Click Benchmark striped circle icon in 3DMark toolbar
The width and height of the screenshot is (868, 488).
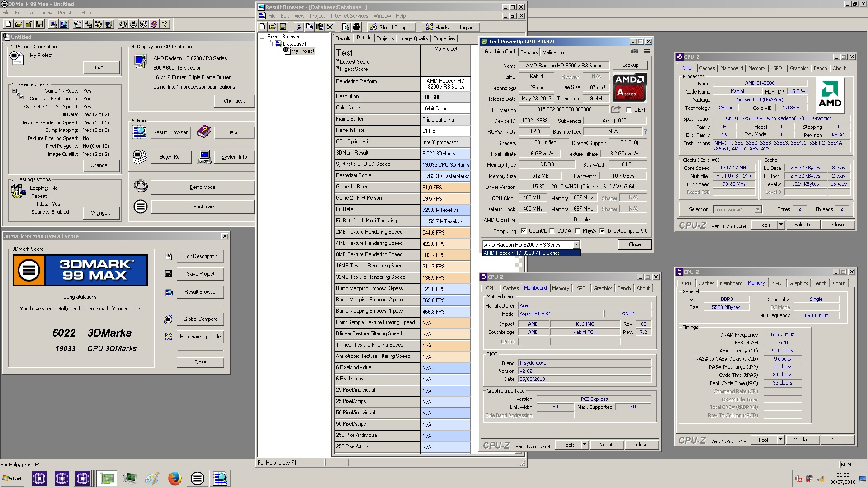click(x=133, y=24)
